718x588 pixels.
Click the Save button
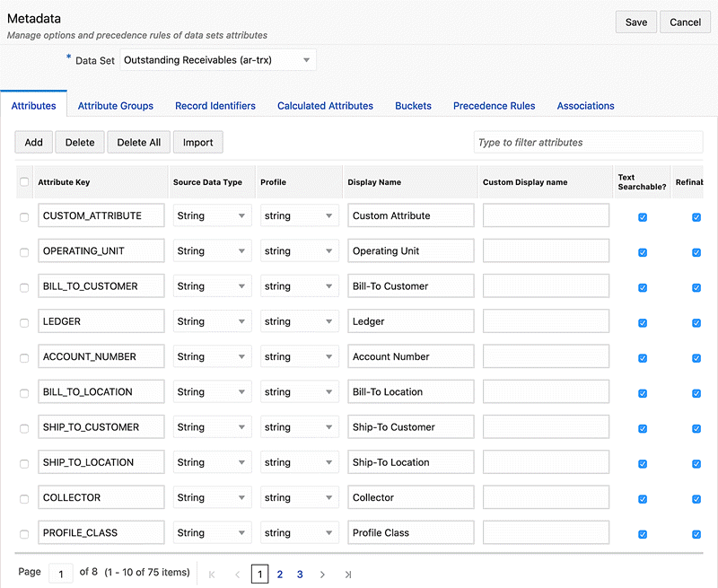pyautogui.click(x=636, y=22)
